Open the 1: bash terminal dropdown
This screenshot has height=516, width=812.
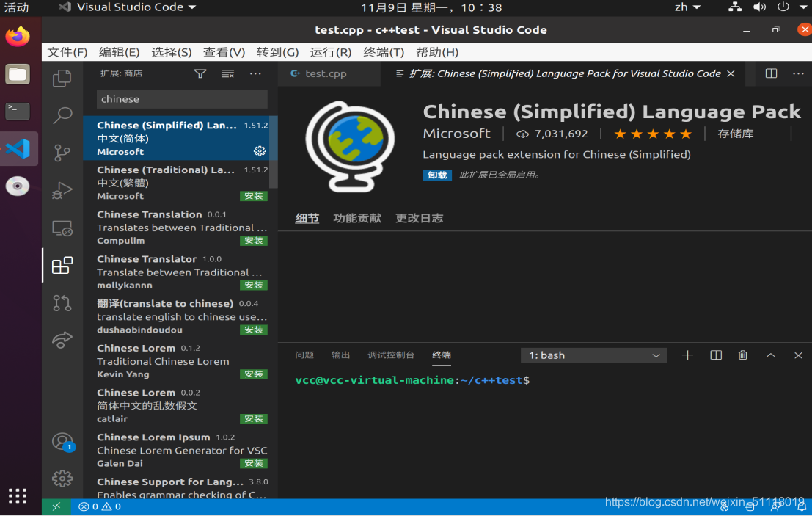pyautogui.click(x=594, y=355)
